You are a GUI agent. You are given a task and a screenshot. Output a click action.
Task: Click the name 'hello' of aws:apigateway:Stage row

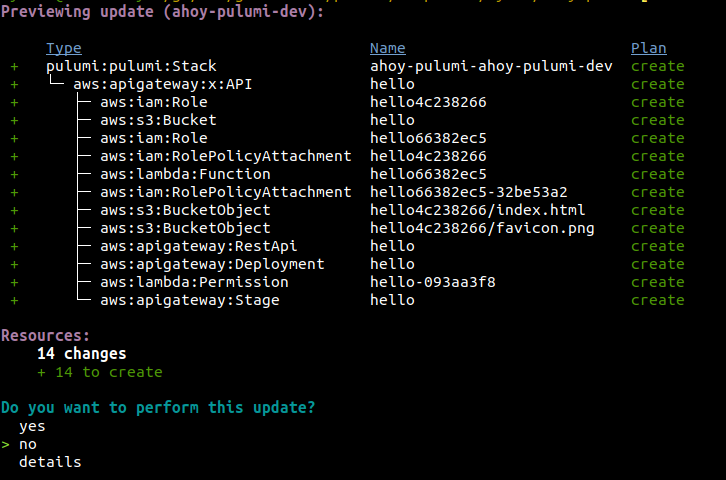pos(392,300)
